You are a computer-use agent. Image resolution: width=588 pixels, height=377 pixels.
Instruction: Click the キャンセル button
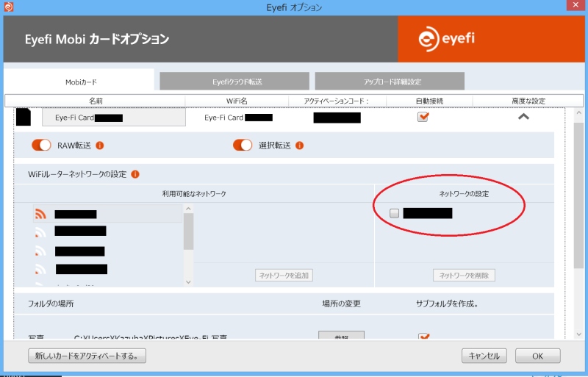[x=484, y=356]
